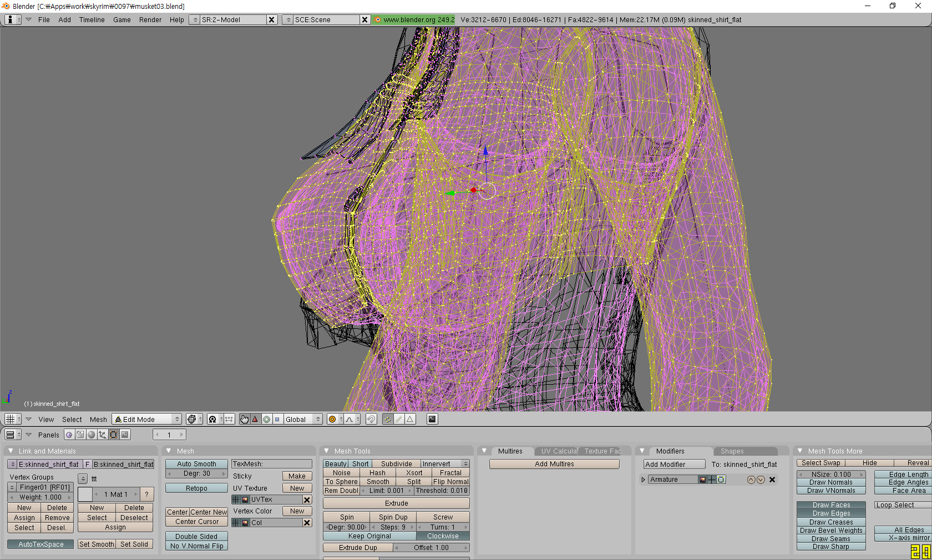Image resolution: width=932 pixels, height=560 pixels.
Task: Toggle Draw Faces option
Action: (831, 505)
